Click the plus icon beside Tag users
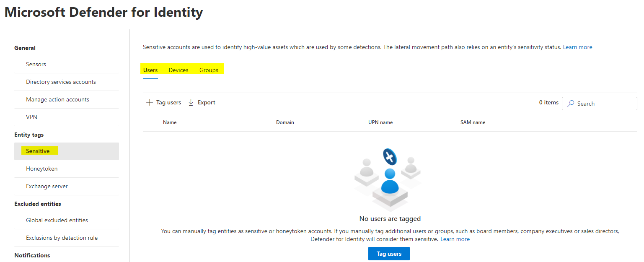 (150, 102)
